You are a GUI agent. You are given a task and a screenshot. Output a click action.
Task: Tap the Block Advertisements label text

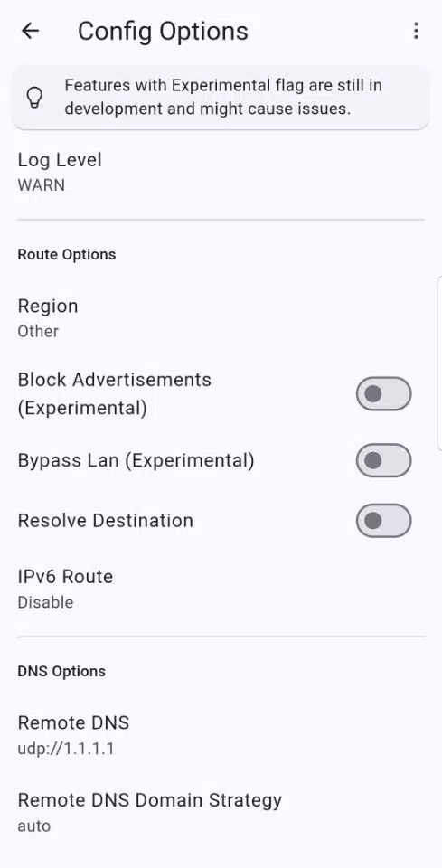[x=115, y=393]
